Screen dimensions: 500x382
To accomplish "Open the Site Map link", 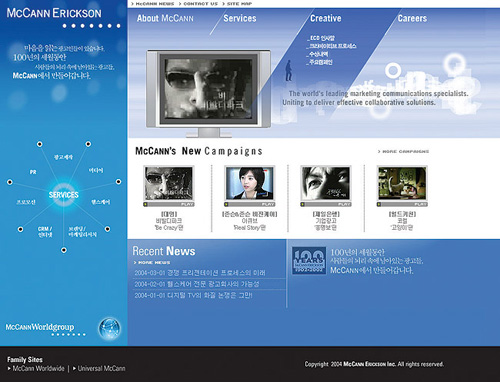I will (239, 4).
